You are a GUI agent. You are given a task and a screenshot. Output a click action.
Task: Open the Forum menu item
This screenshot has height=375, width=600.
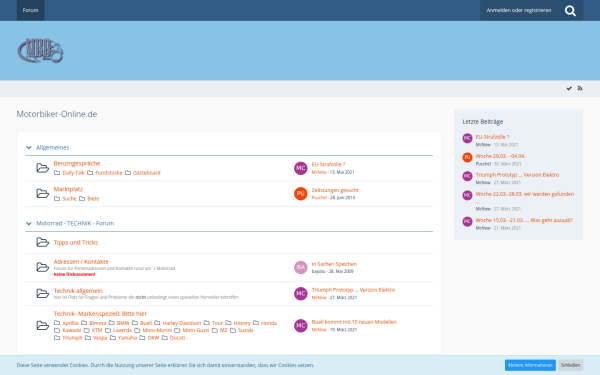pos(31,10)
